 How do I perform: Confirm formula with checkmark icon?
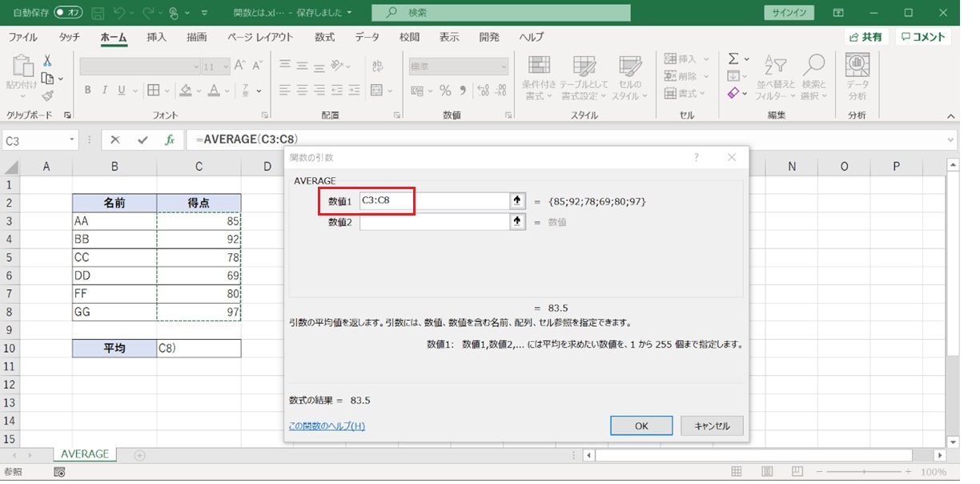[143, 139]
